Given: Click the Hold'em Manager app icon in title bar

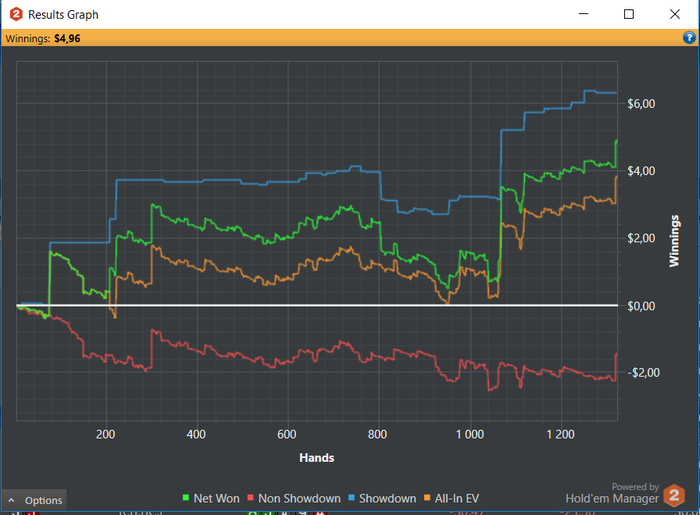Looking at the screenshot, I should pyautogui.click(x=16, y=14).
